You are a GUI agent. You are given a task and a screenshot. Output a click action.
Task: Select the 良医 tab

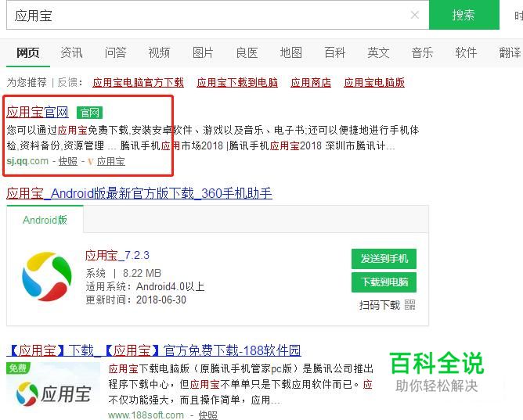(x=247, y=52)
